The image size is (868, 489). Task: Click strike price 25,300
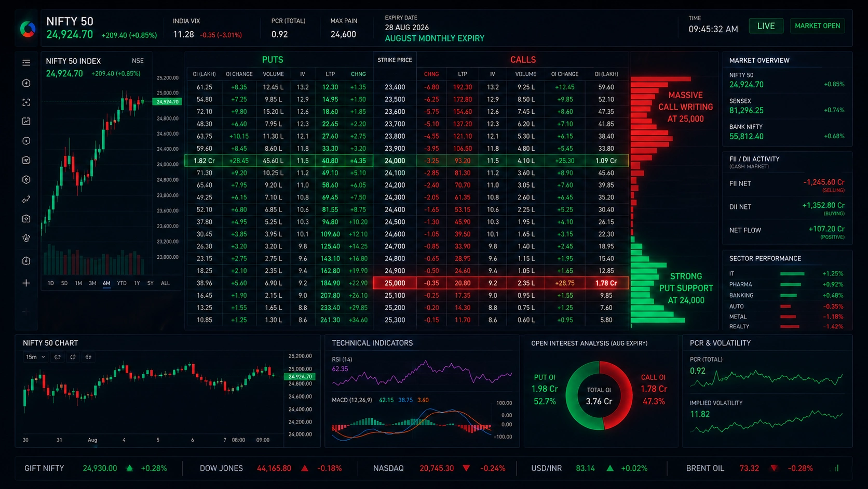pyautogui.click(x=395, y=320)
